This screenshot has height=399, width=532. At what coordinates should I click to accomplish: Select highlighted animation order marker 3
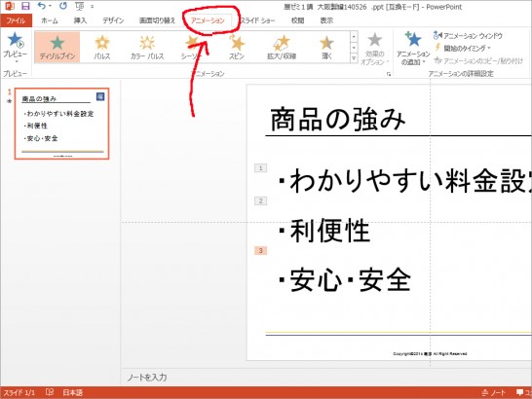[x=260, y=250]
